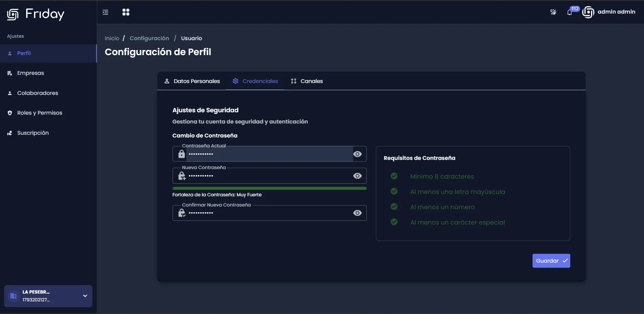Collapse the sidebar menu icon

pyautogui.click(x=105, y=12)
